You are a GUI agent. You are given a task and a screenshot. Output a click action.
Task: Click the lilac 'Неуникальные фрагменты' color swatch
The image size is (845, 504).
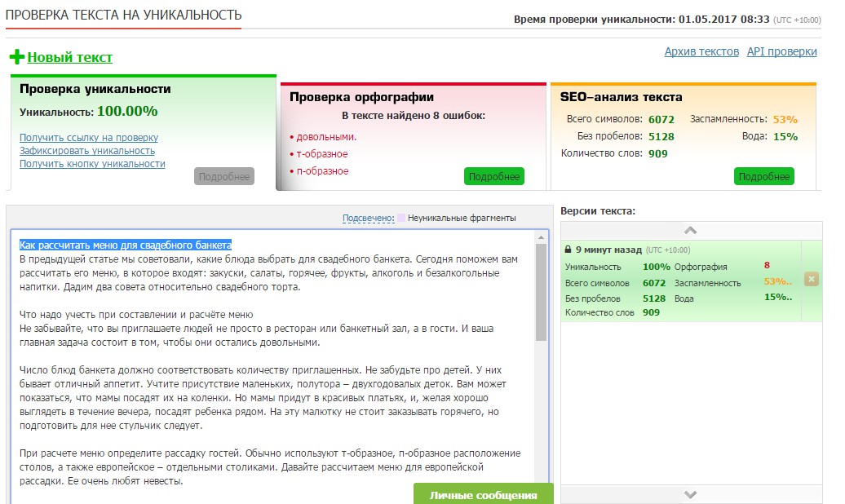(401, 218)
